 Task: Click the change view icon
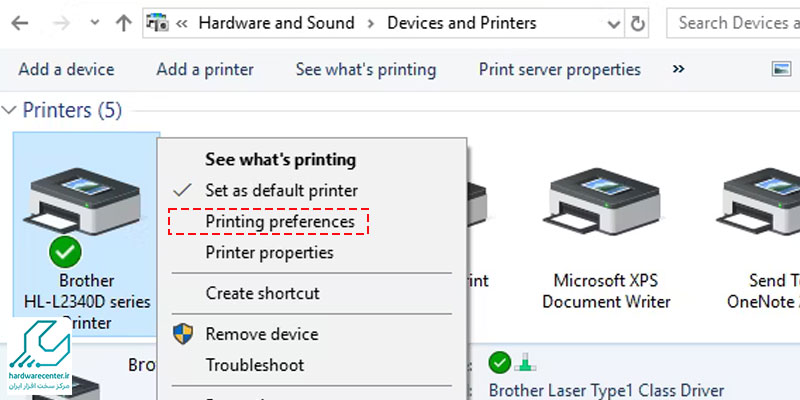click(781, 69)
